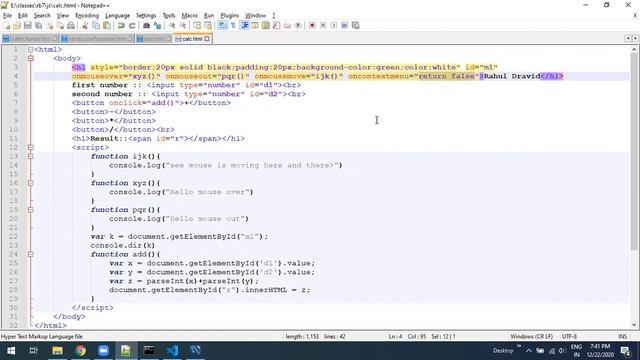
Task: Collapse function xyz fold marker
Action: [x=31, y=183]
